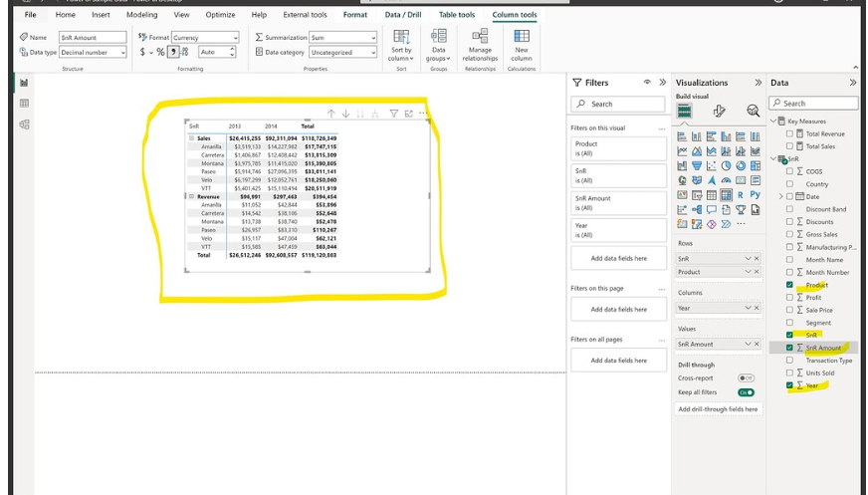Choose the Q&A speech bubble visual
Image resolution: width=868 pixels, height=495 pixels.
[x=712, y=209]
